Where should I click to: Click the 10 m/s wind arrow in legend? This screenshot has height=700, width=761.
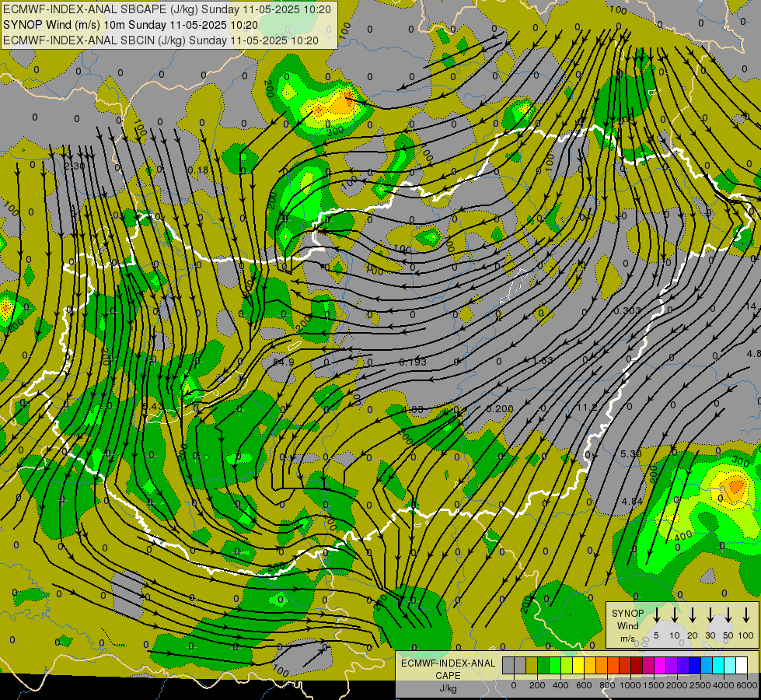coord(674,615)
